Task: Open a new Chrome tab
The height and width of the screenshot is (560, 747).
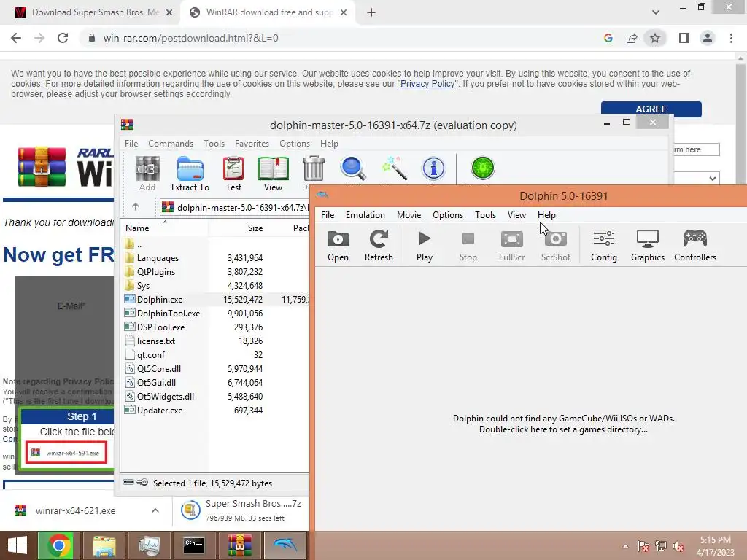Action: tap(371, 12)
